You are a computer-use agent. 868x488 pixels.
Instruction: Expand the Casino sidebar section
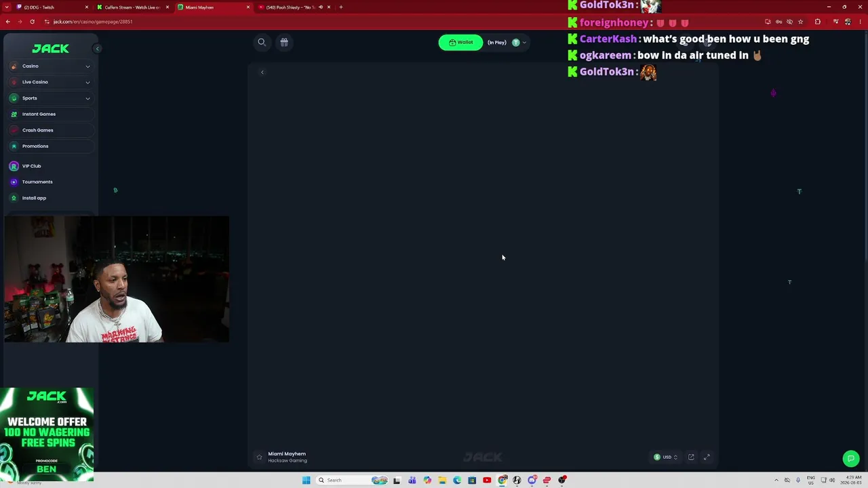pyautogui.click(x=87, y=66)
